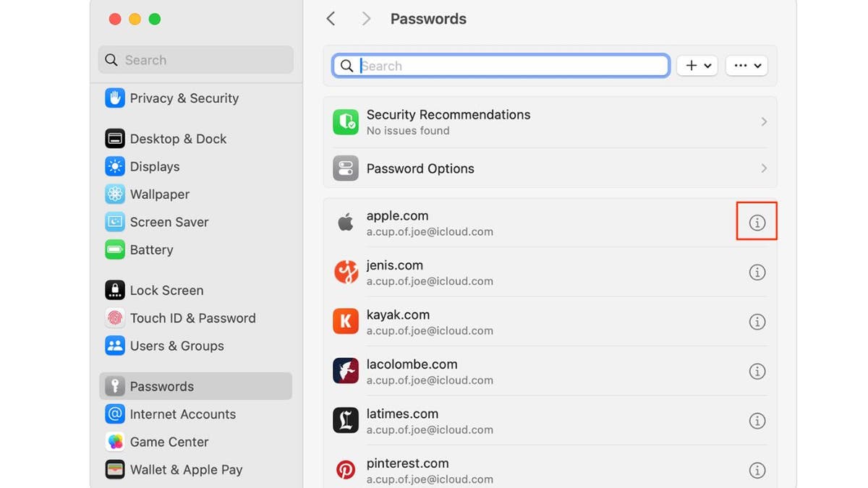Click the Password Options toggle icon
Screen dimensions: 868x488
[x=346, y=168]
